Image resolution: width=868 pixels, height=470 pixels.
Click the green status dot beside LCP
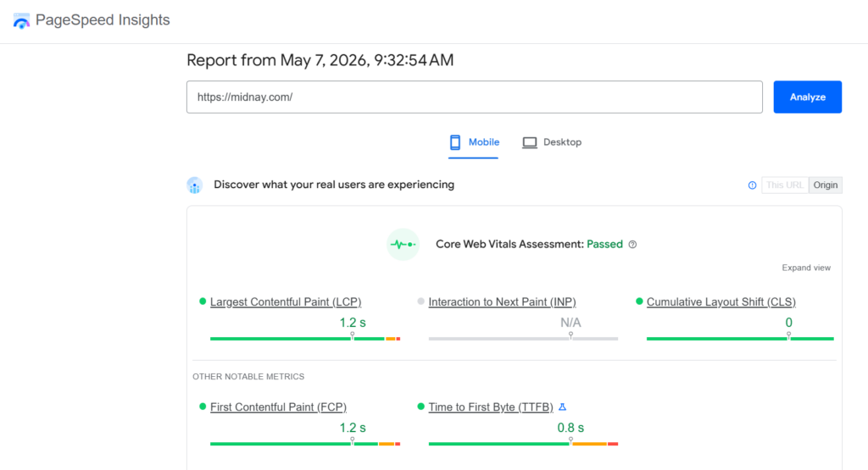pos(203,301)
